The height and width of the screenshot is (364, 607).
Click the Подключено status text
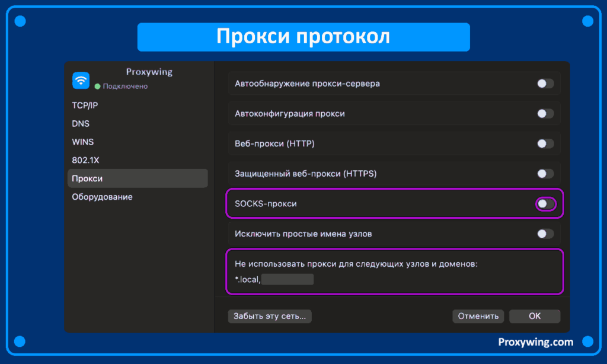[125, 86]
